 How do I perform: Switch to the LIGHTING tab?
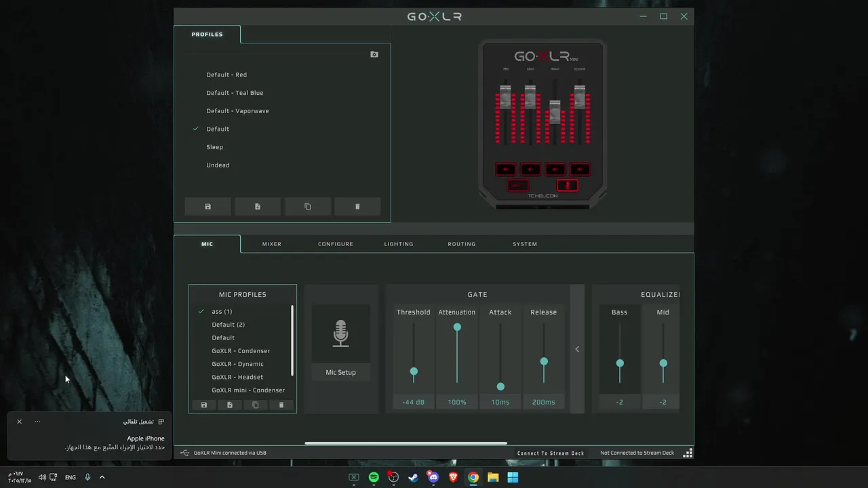click(399, 244)
